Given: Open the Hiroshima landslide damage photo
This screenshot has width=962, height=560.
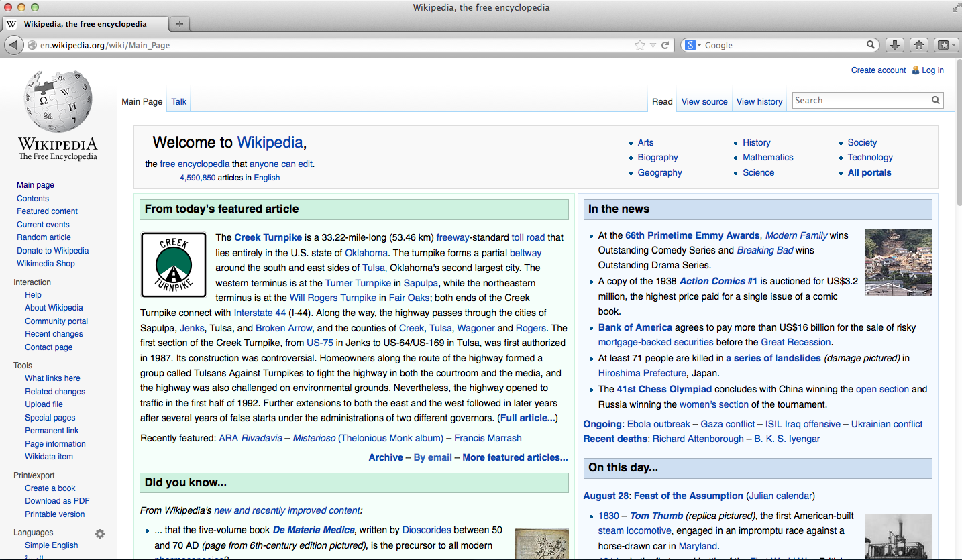Looking at the screenshot, I should pyautogui.click(x=898, y=262).
